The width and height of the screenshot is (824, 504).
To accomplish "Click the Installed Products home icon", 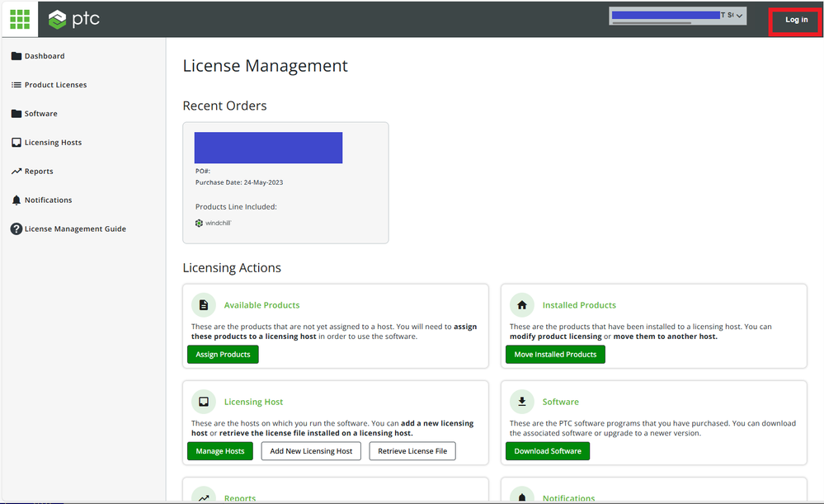I will pyautogui.click(x=521, y=305).
